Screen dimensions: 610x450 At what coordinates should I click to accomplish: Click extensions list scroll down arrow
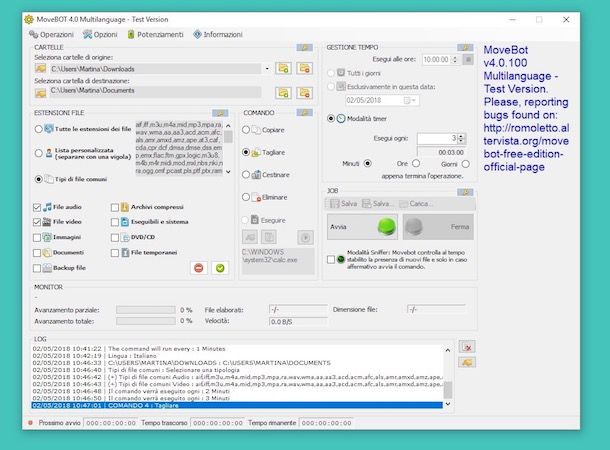[x=228, y=172]
